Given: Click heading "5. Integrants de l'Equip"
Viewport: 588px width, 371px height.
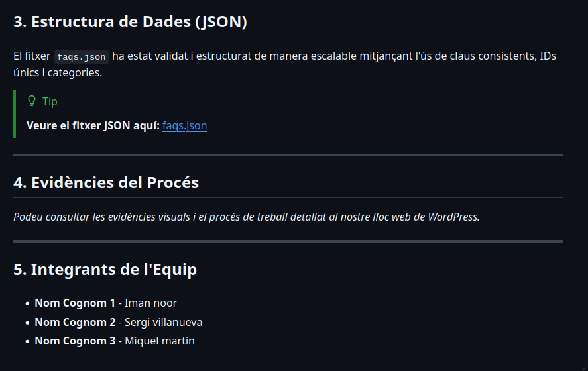Looking at the screenshot, I should [105, 270].
